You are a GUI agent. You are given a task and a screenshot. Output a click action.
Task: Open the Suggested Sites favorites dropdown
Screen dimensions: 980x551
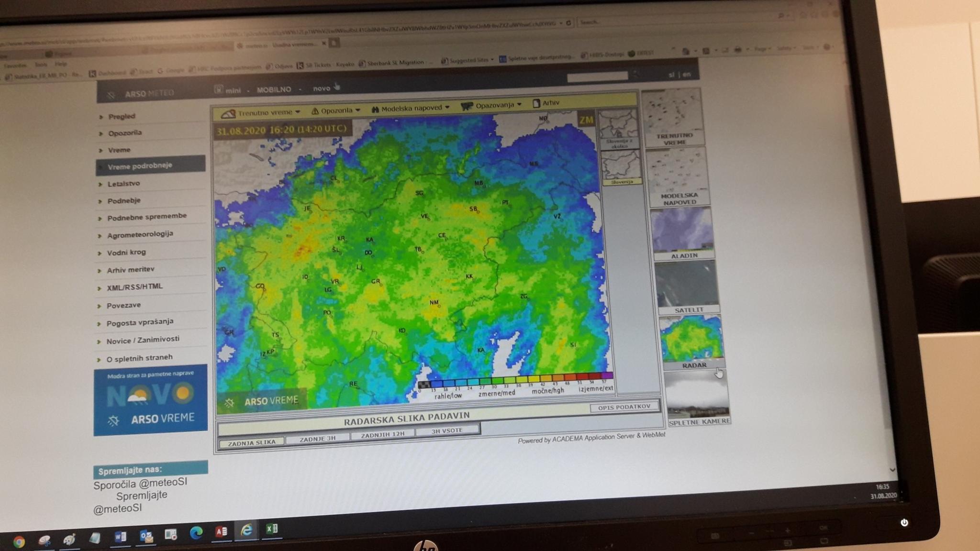(x=468, y=60)
